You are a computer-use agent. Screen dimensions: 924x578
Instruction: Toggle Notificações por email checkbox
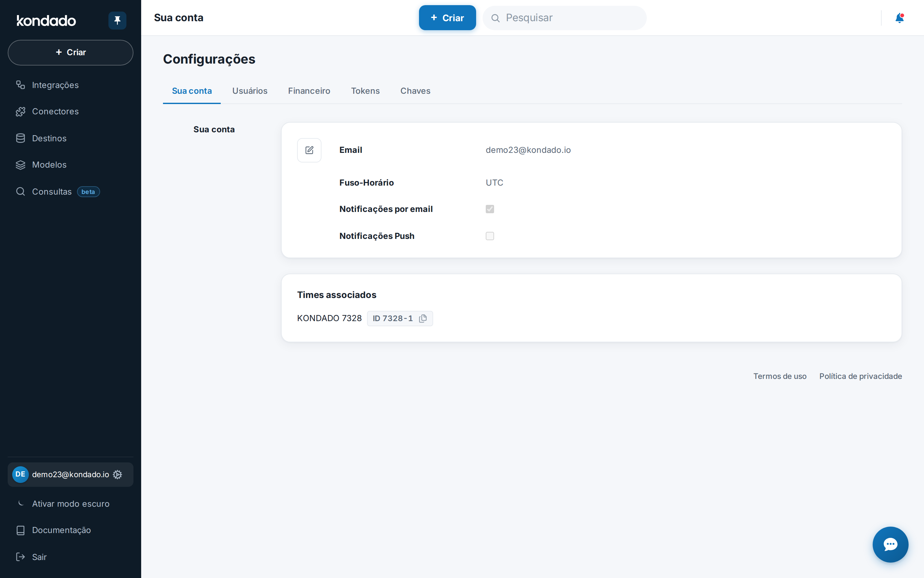pyautogui.click(x=490, y=209)
